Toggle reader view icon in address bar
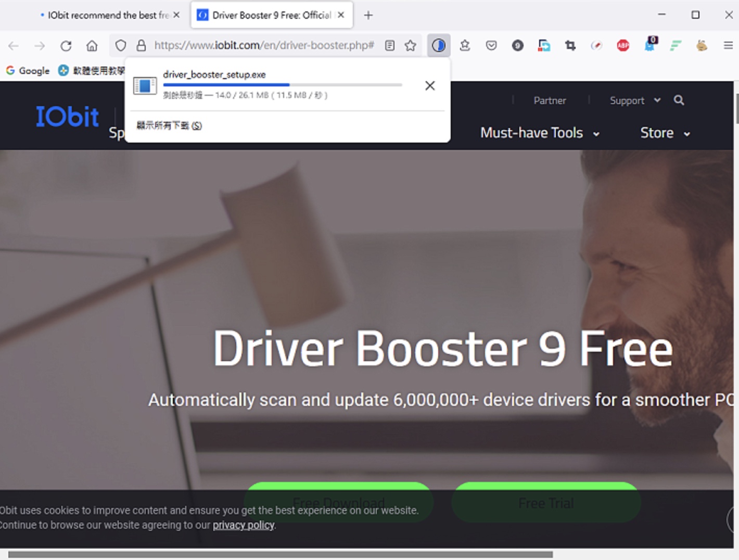Screen dimensions: 739x560 pos(390,46)
